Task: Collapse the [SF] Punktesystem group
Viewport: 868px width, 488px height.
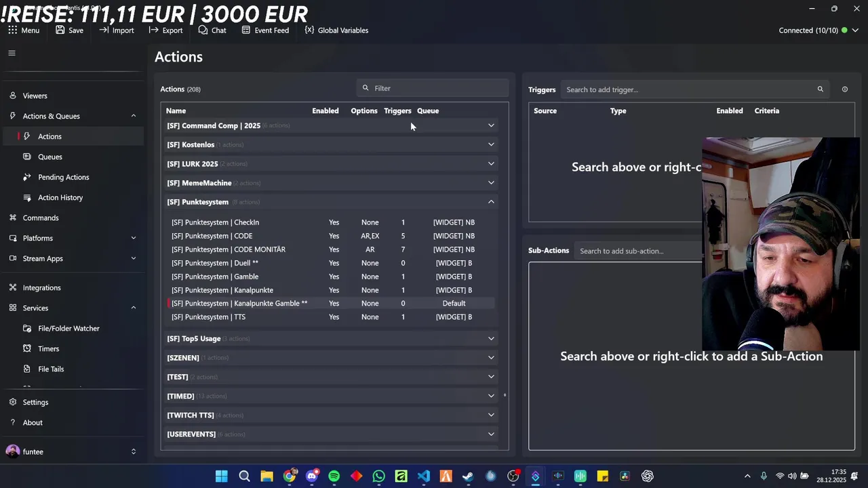Action: point(491,202)
